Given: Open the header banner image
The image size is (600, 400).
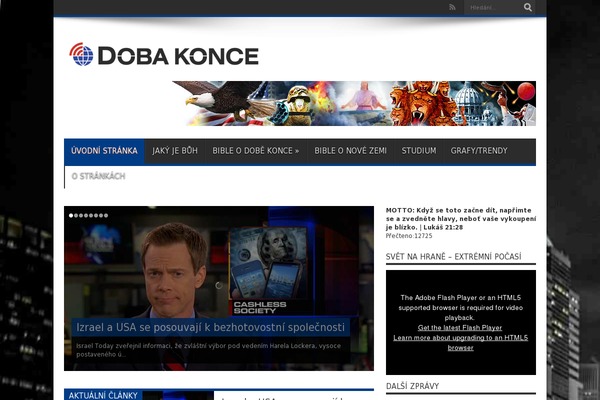Looking at the screenshot, I should (354, 103).
